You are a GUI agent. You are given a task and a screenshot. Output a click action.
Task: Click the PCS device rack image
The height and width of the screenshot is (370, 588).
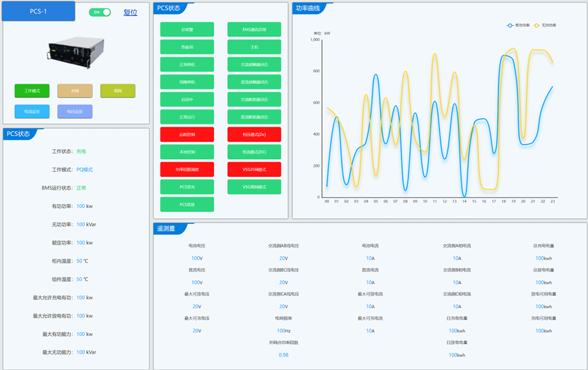coord(75,52)
